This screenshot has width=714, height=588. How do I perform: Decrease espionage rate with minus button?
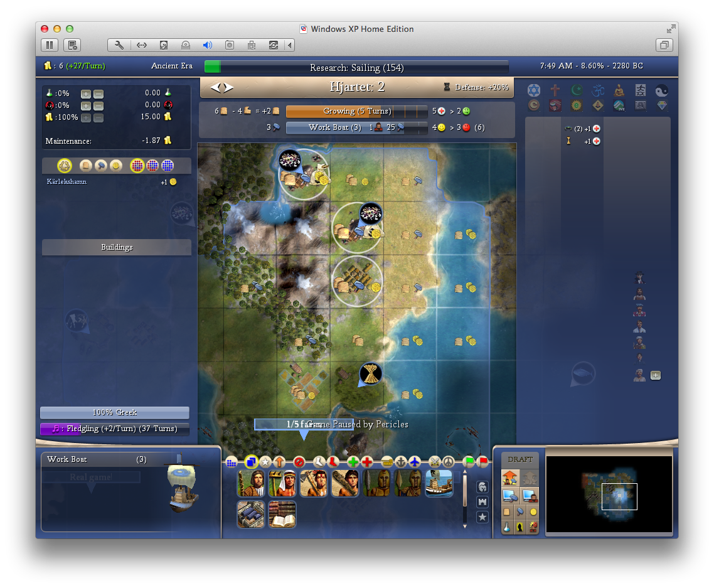click(99, 106)
